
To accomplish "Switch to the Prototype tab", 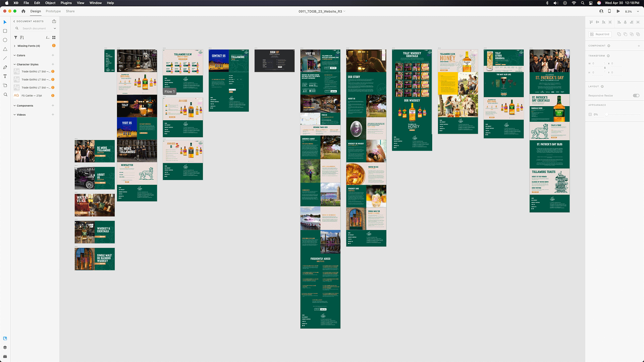I will point(53,11).
